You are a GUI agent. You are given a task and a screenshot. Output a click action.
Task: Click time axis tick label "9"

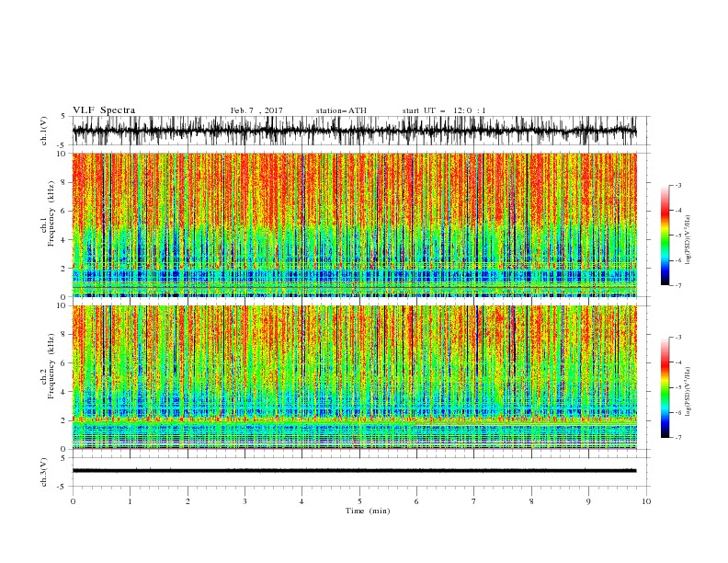(x=588, y=501)
